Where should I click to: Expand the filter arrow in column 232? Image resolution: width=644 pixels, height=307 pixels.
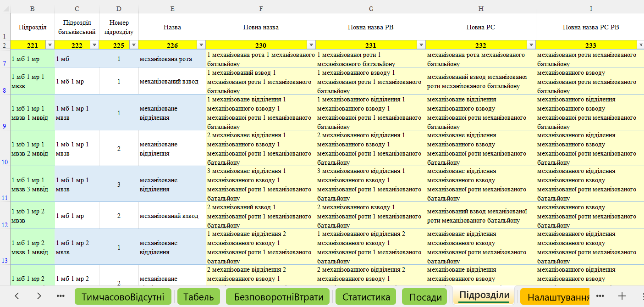point(531,45)
